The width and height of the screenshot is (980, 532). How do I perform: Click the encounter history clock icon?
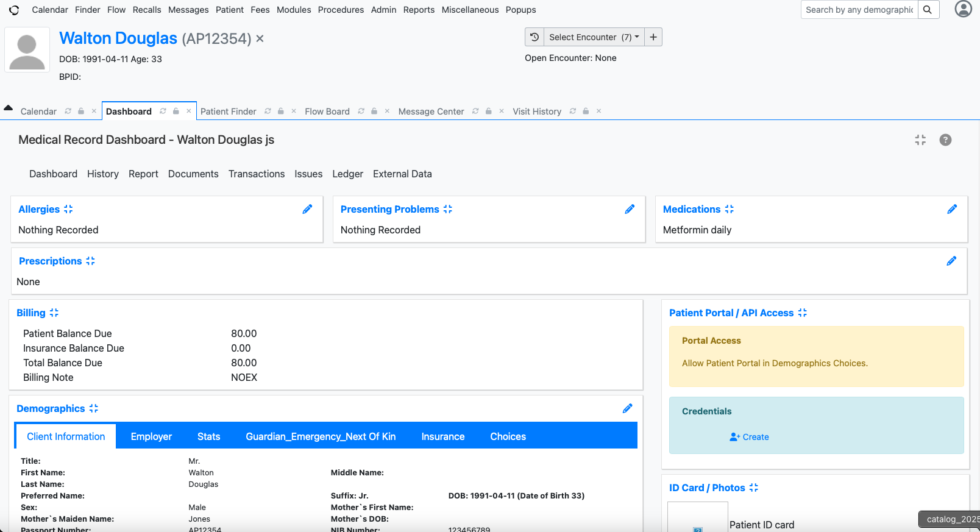(x=534, y=37)
